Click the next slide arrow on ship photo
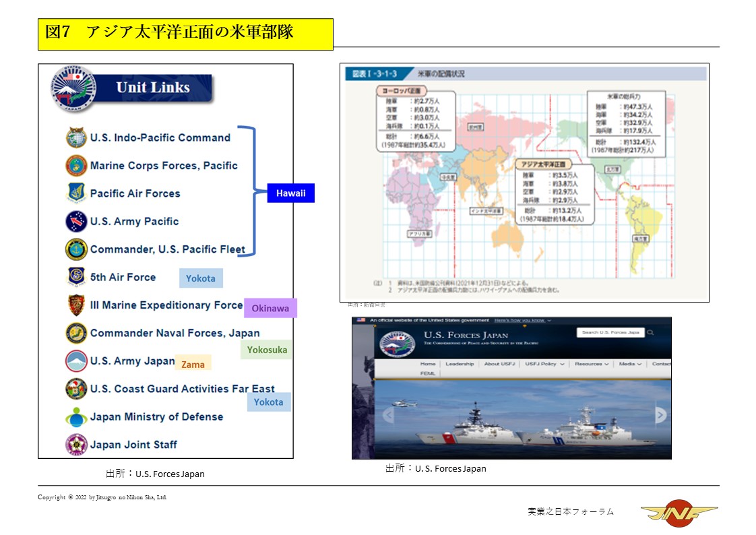Image resolution: width=756 pixels, height=535 pixels. [660, 414]
